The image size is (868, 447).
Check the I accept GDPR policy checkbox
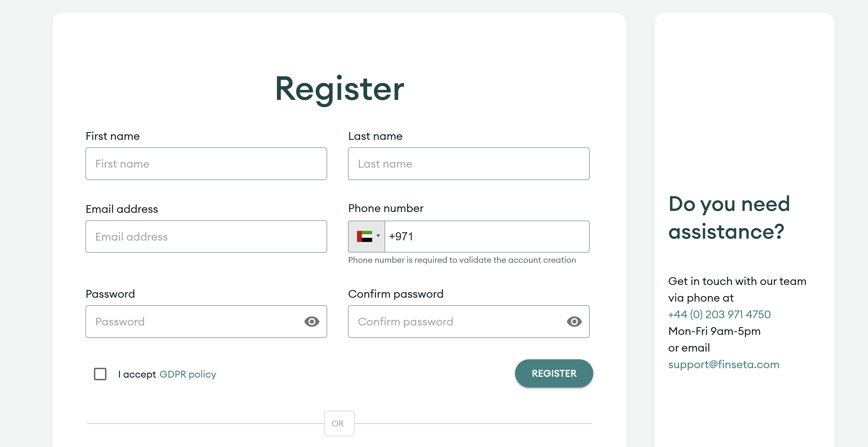click(x=100, y=374)
